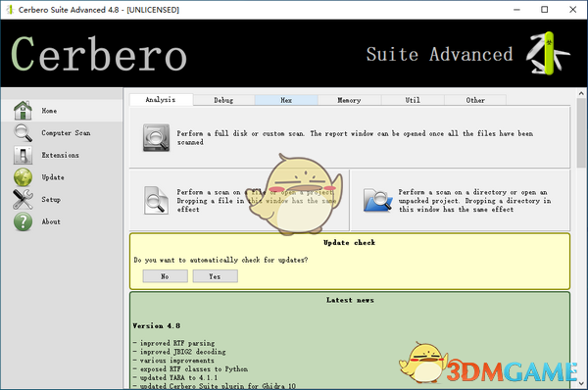
Task: Click the full disk scan description text
Action: click(x=355, y=137)
